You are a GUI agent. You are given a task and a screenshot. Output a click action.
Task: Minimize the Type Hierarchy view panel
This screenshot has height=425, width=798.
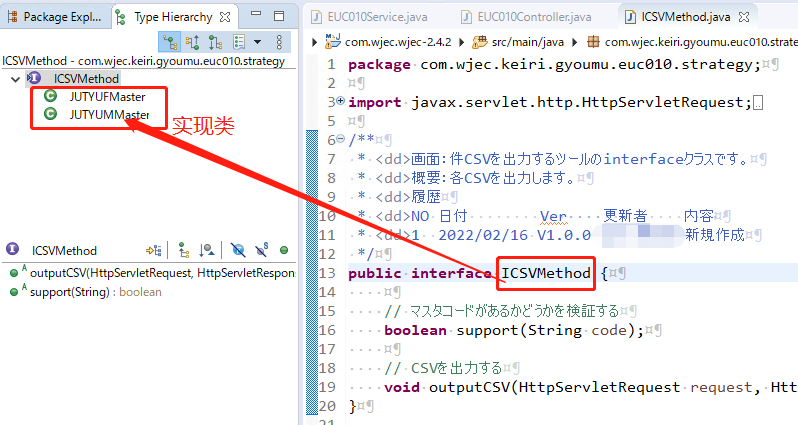(x=256, y=15)
